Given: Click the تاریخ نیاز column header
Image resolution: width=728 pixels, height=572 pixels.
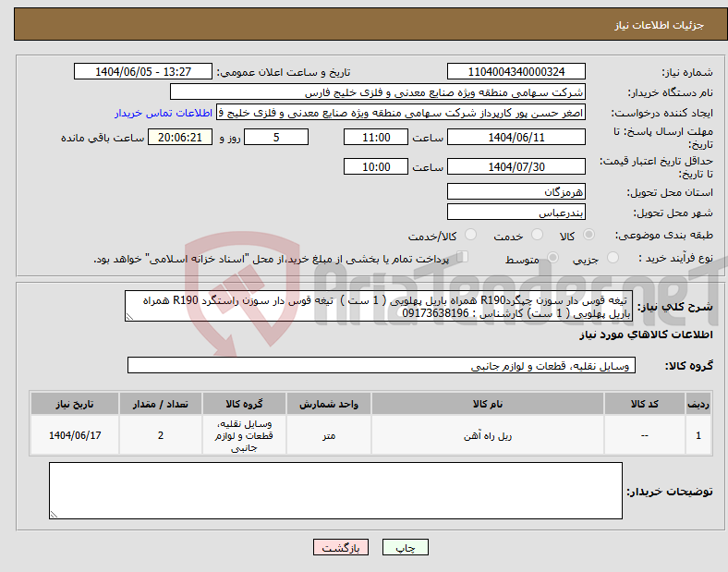Looking at the screenshot, I should pos(75,404).
